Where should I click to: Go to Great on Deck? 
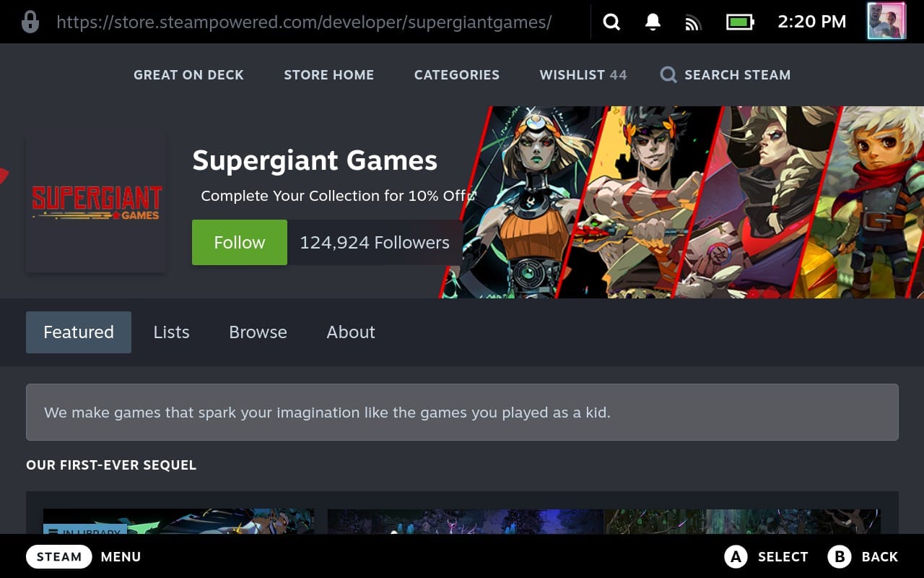(x=188, y=74)
